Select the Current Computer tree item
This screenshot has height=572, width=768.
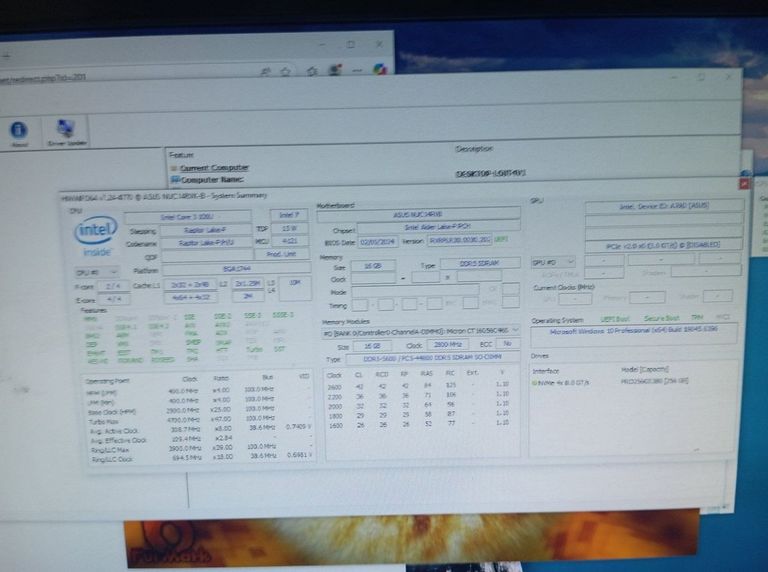214,168
